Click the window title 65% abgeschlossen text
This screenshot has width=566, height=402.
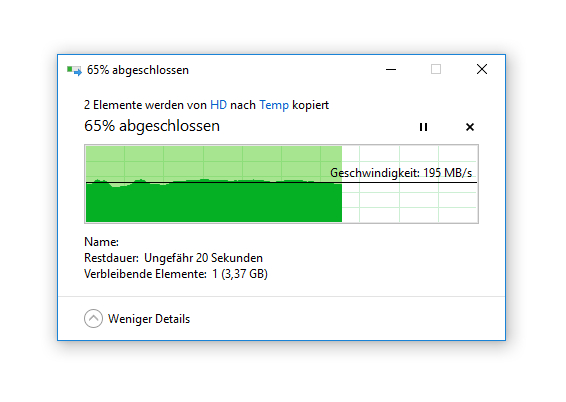point(138,70)
